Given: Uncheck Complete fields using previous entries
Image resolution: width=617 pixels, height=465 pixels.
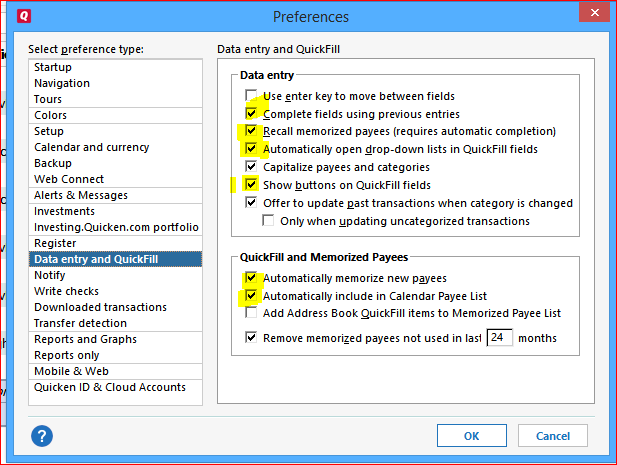Looking at the screenshot, I should point(251,113).
